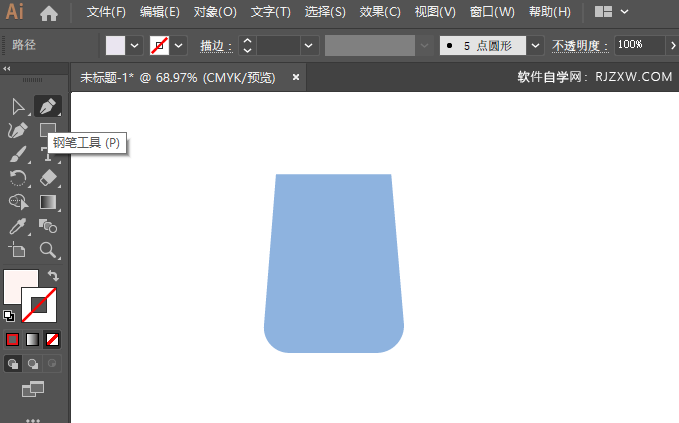Set fill mode to None

(52, 339)
